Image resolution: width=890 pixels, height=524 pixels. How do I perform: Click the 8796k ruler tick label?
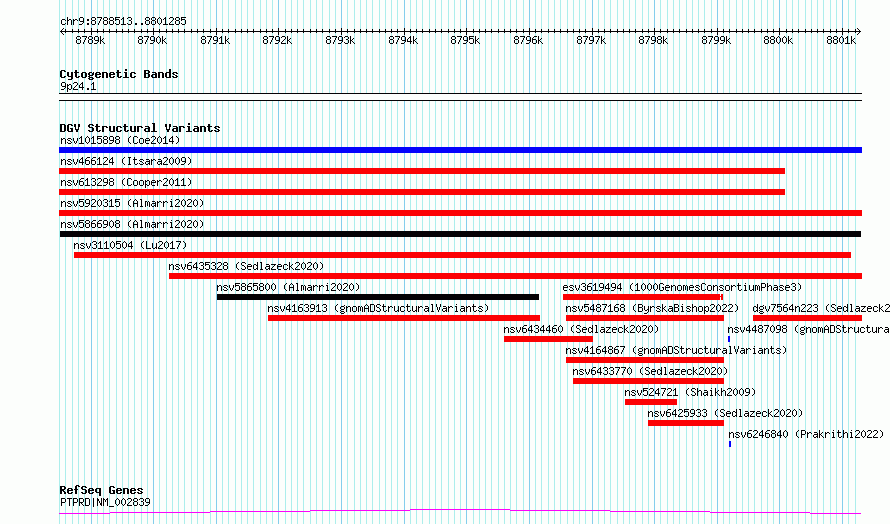(528, 40)
